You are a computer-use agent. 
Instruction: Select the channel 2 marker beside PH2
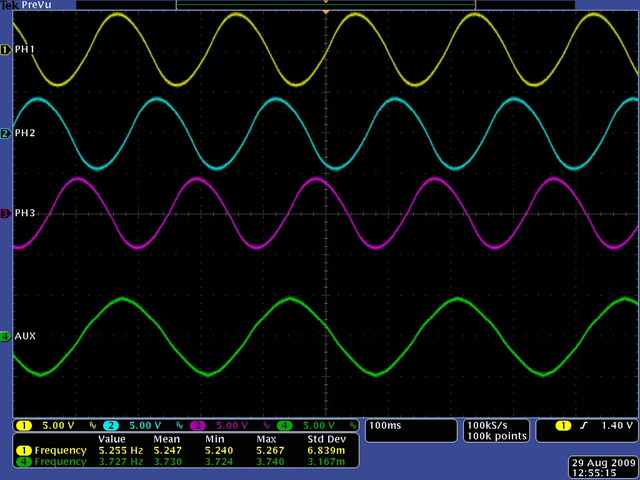coord(5,133)
